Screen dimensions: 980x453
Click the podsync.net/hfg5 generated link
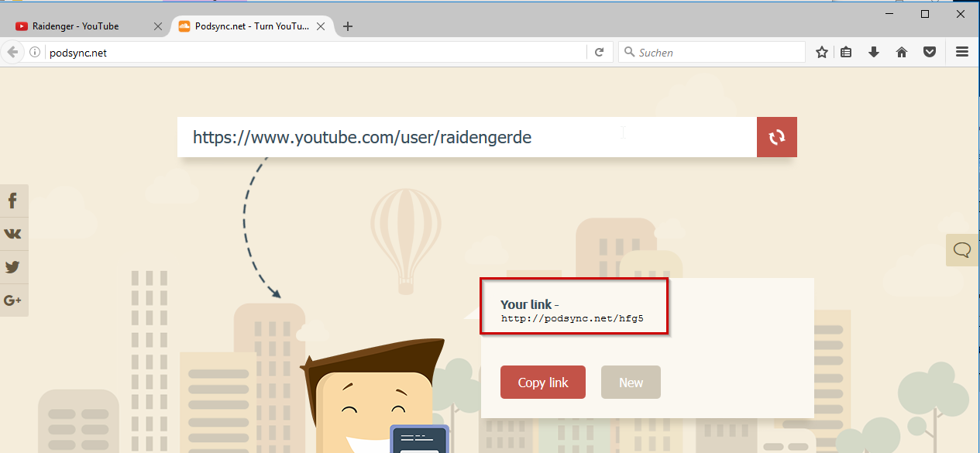click(573, 318)
